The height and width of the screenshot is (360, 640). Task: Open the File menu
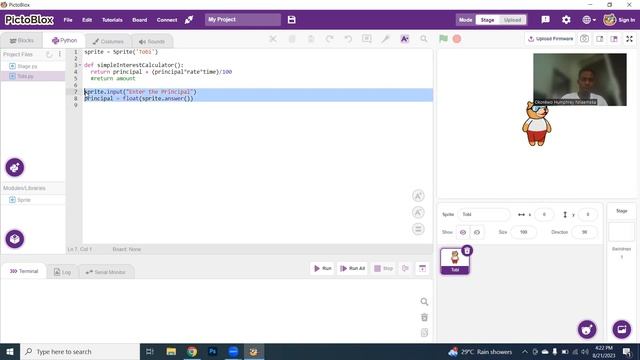68,20
